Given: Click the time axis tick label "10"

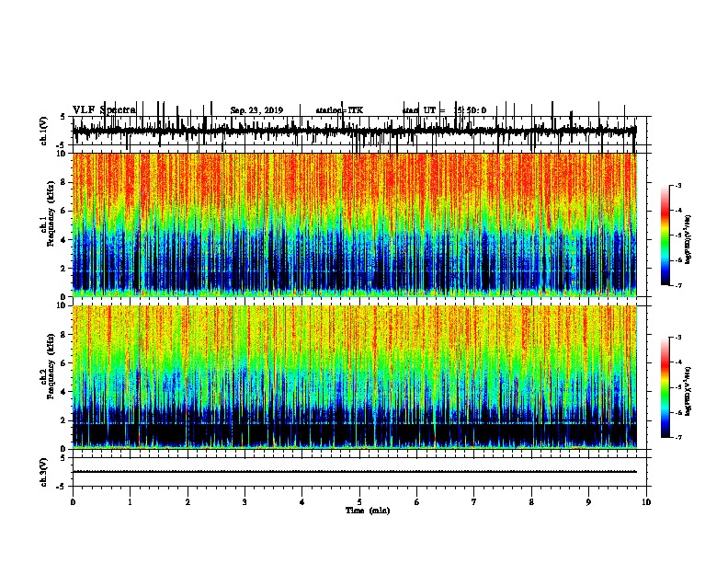Looking at the screenshot, I should coord(646,502).
